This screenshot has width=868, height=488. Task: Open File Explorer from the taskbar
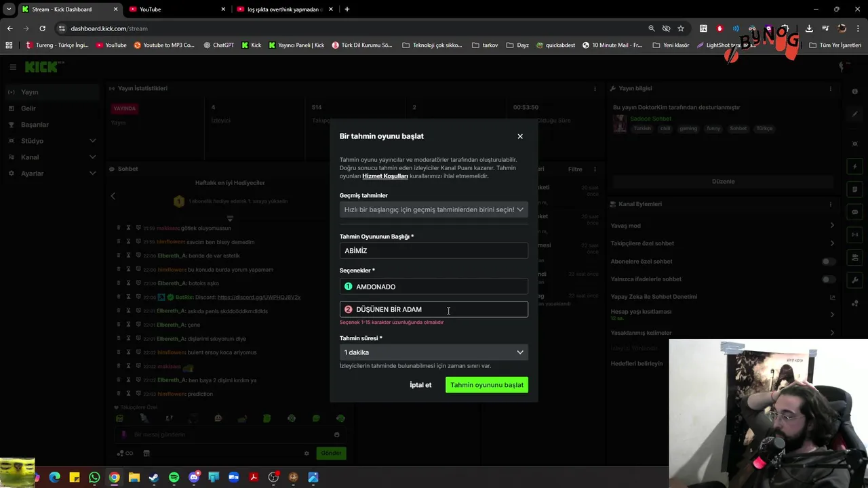point(134,478)
